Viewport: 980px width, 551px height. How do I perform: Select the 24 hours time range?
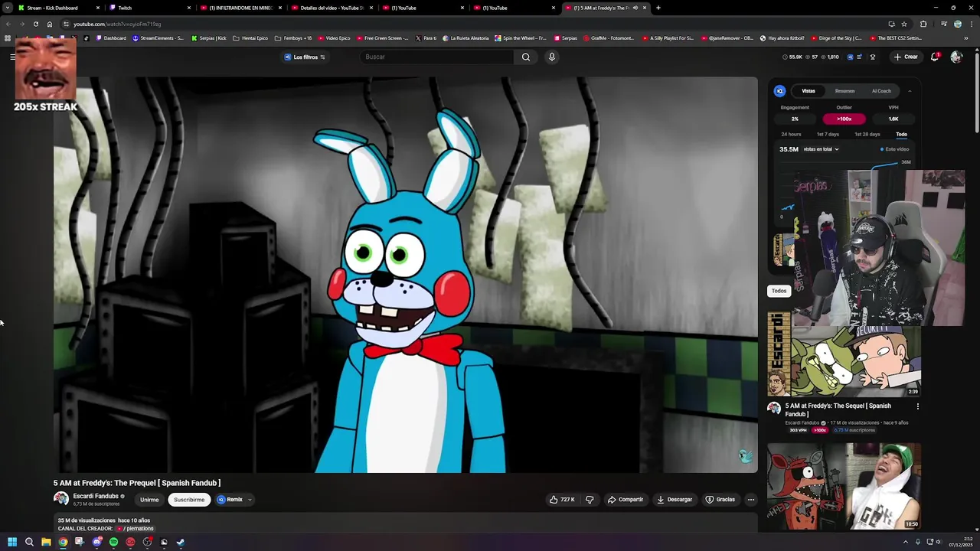click(x=791, y=134)
